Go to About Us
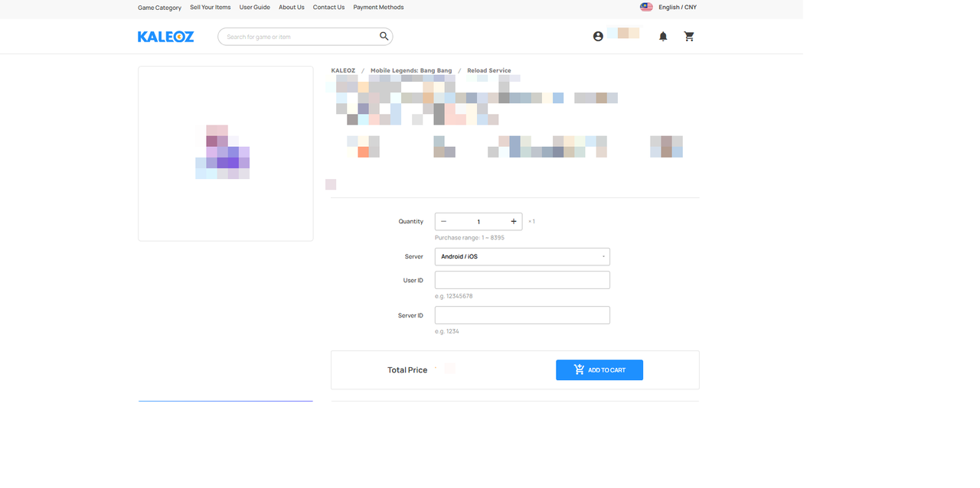Viewport: 980px width, 488px height. pos(292,7)
